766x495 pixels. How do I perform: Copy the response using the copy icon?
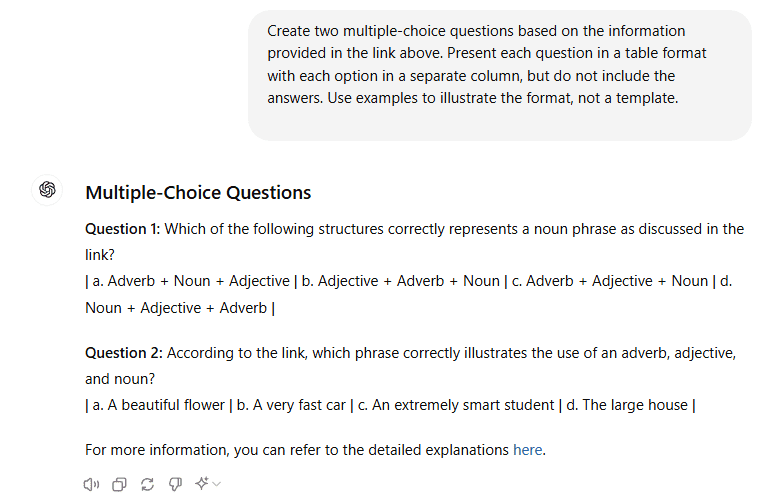click(119, 484)
